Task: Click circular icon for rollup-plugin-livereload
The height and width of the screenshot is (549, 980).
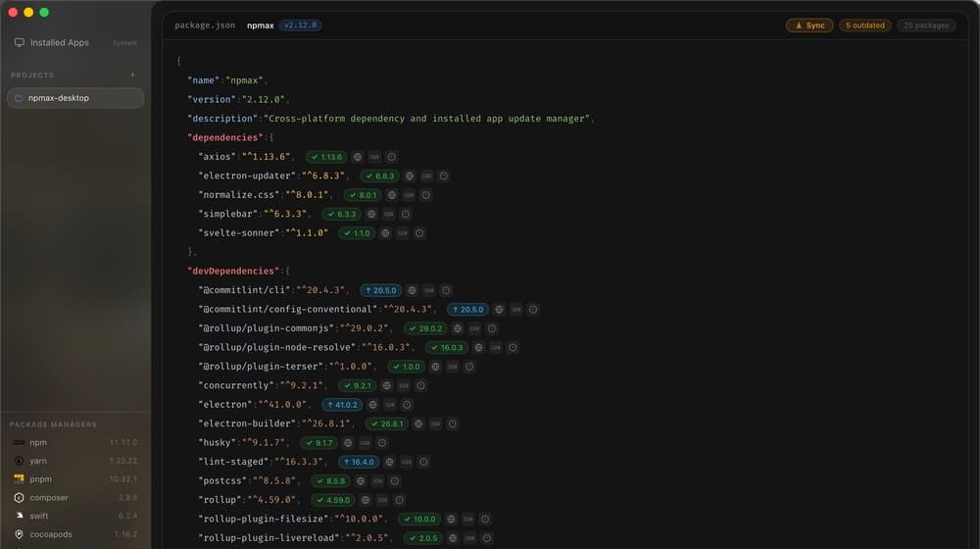Action: point(487,538)
